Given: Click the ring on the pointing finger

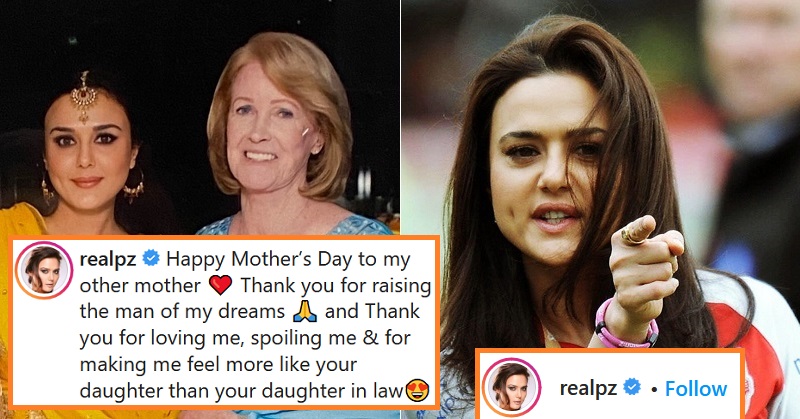Looking at the screenshot, I should pos(633,235).
